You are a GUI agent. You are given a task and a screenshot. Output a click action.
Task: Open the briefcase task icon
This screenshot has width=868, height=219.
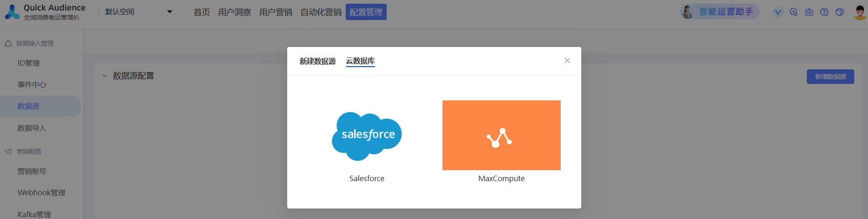pyautogui.click(x=809, y=12)
